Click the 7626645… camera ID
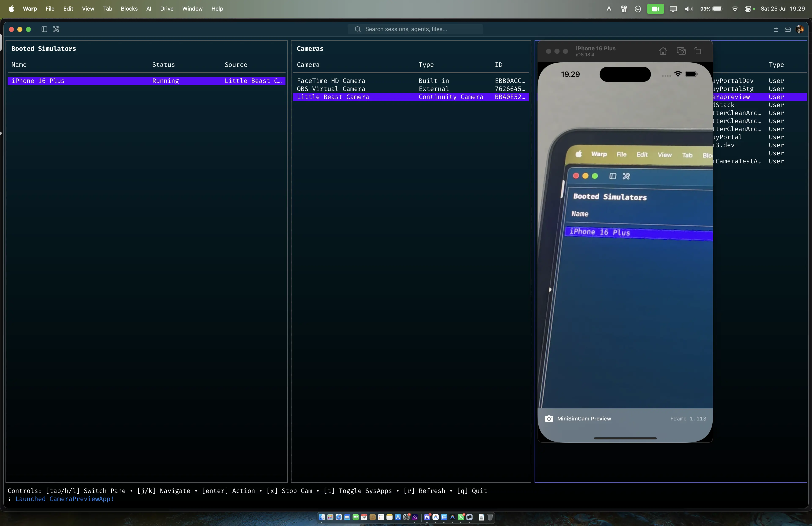The height and width of the screenshot is (526, 812). point(510,89)
